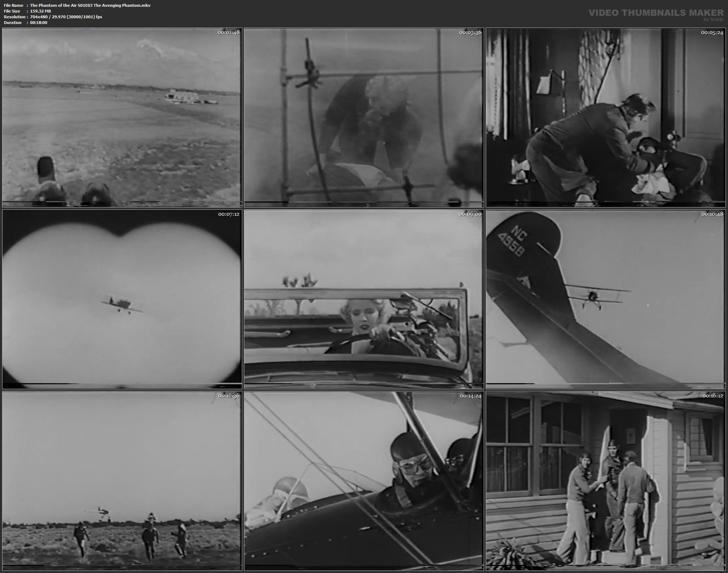Select the 00:03:36 thumbnail with smoky figure
The image size is (728, 573).
[x=364, y=118]
